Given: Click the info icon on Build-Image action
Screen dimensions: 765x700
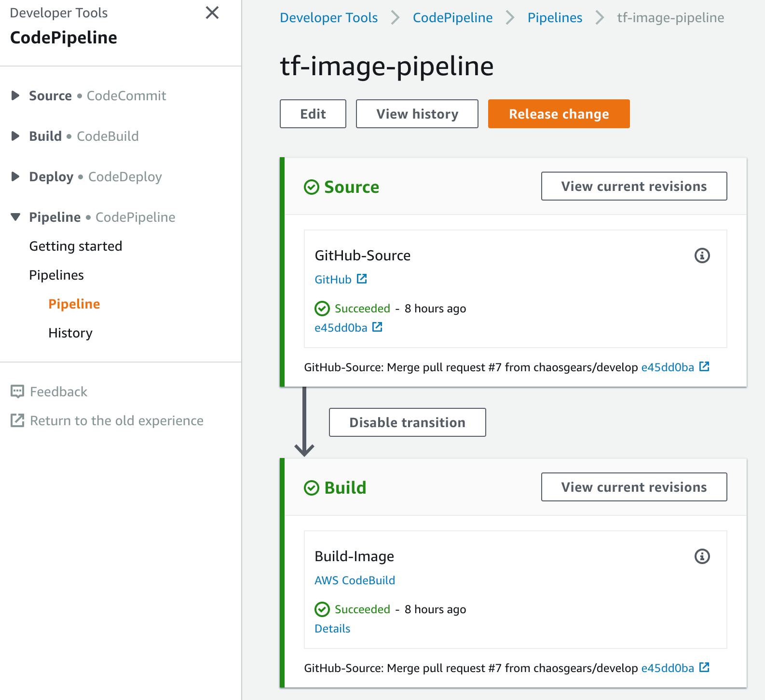Looking at the screenshot, I should pos(702,556).
